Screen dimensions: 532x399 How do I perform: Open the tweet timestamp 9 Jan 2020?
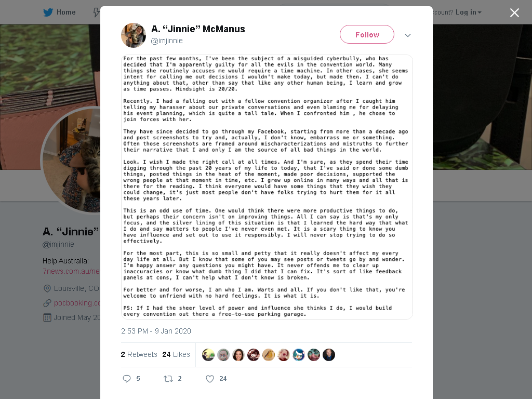pos(156,331)
